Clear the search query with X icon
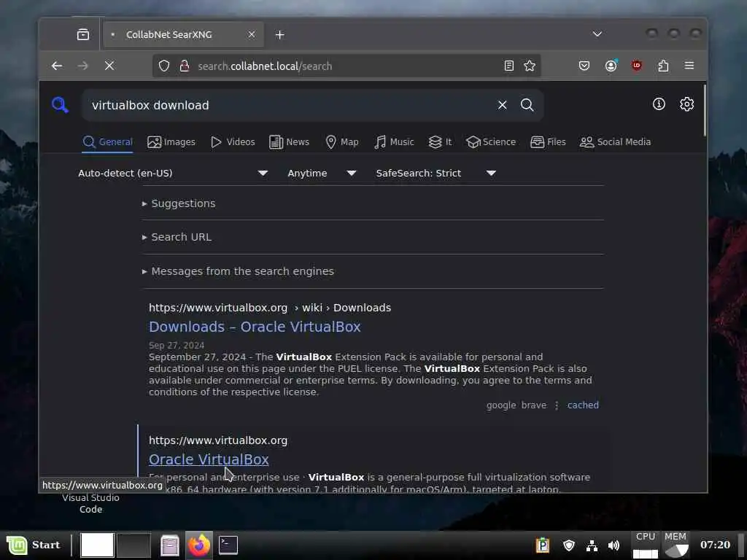This screenshot has width=747, height=560. click(x=502, y=105)
